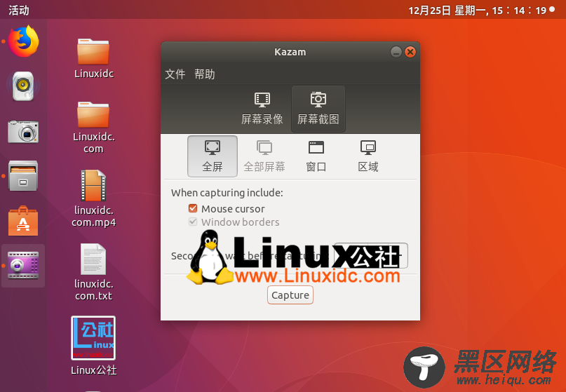The image size is (566, 392).
Task: Click the 活动 Activities button
Action: pyautogui.click(x=18, y=10)
